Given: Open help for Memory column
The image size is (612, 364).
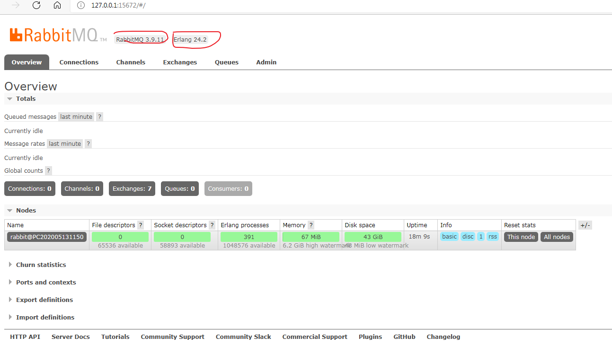Looking at the screenshot, I should click(x=310, y=225).
